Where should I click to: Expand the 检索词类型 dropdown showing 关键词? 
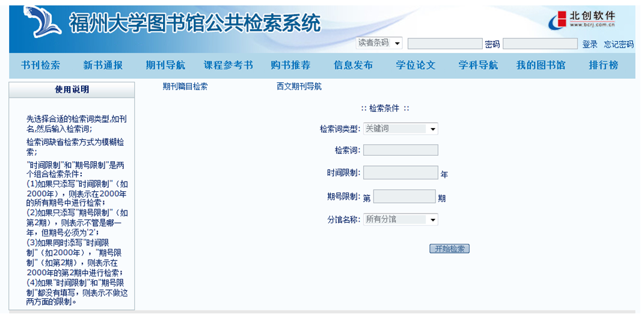pyautogui.click(x=400, y=129)
